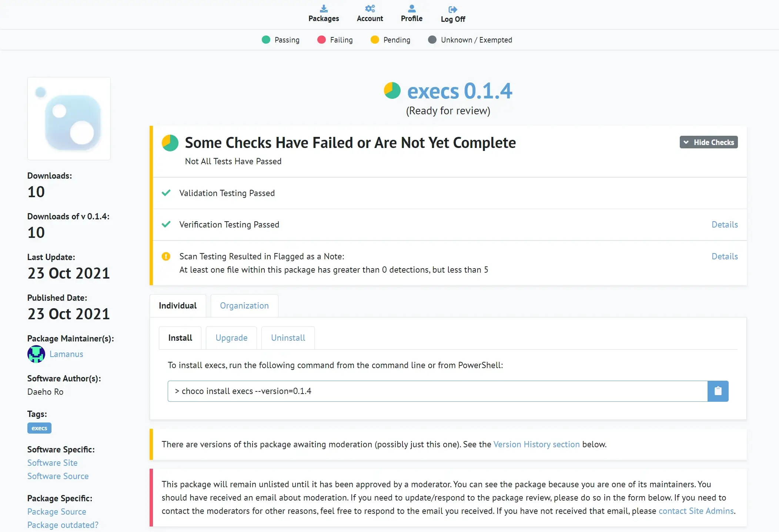The image size is (779, 532).
Task: Collapse checks with Hide Checks button
Action: [708, 142]
